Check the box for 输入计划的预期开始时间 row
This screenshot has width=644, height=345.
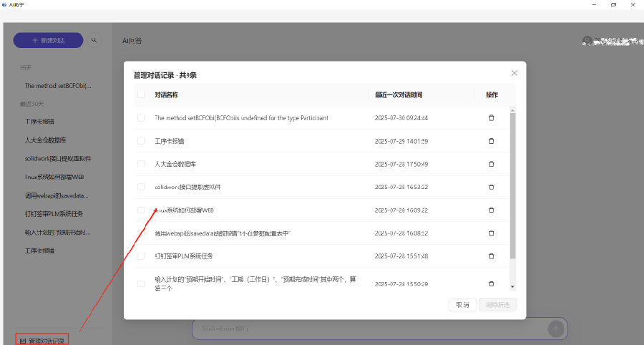coord(141,284)
